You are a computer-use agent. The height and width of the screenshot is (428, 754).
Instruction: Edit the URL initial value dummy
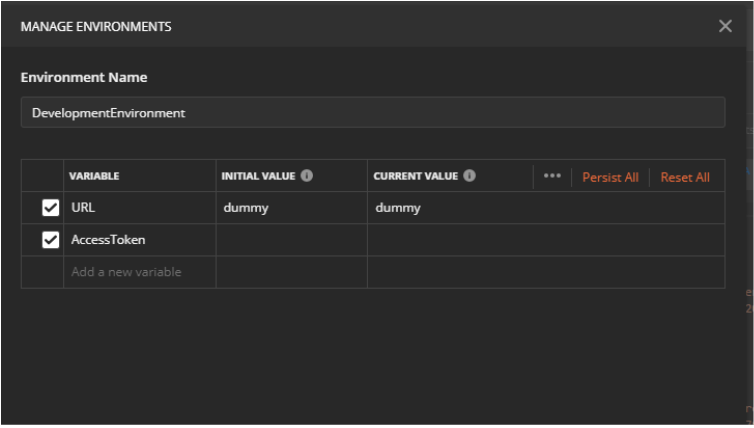(x=291, y=208)
